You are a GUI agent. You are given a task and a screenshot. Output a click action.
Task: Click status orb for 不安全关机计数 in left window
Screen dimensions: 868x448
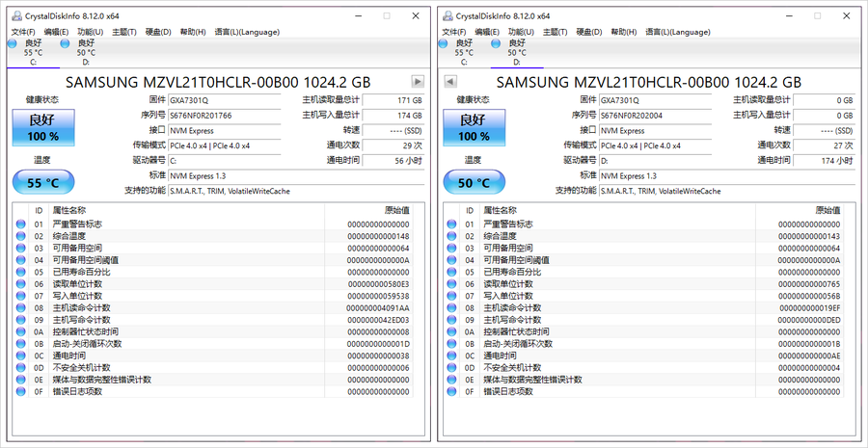[x=21, y=368]
